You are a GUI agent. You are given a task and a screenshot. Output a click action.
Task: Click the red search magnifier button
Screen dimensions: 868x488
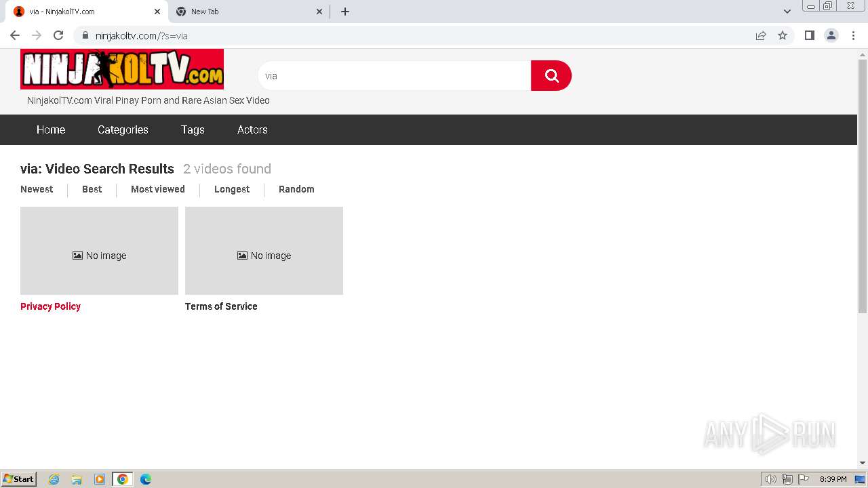[x=551, y=75]
